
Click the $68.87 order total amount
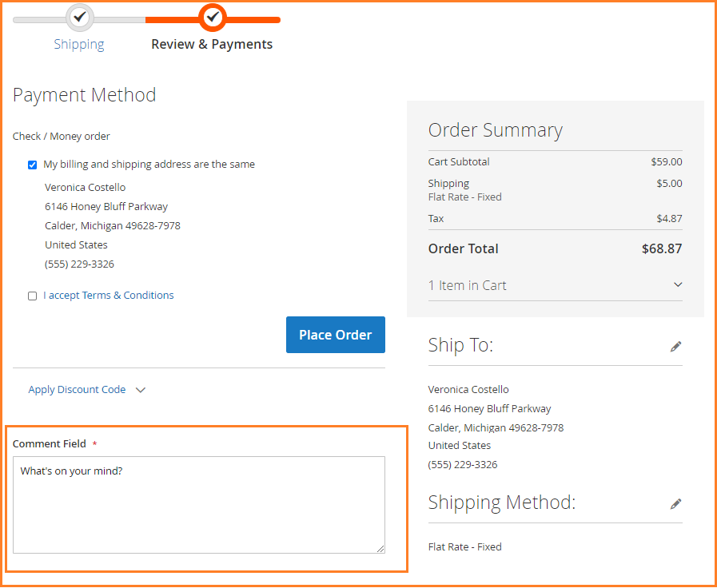pos(661,248)
